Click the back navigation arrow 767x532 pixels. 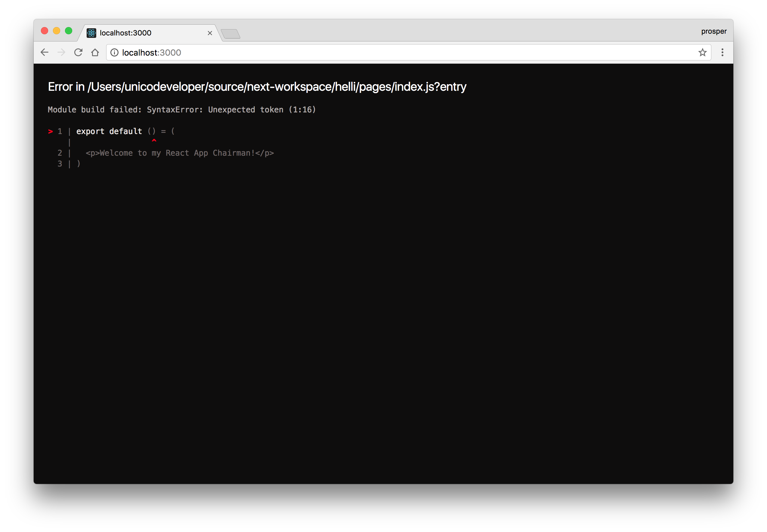click(x=45, y=52)
